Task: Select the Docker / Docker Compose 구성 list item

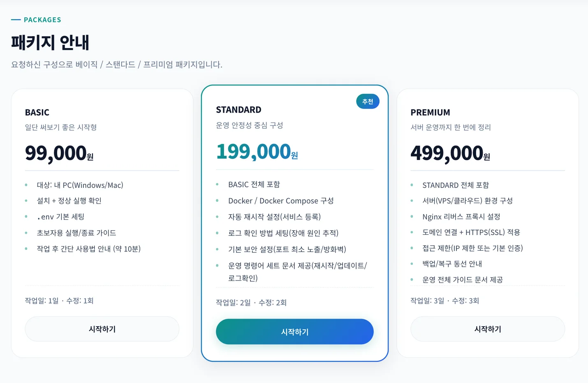Action: point(281,201)
